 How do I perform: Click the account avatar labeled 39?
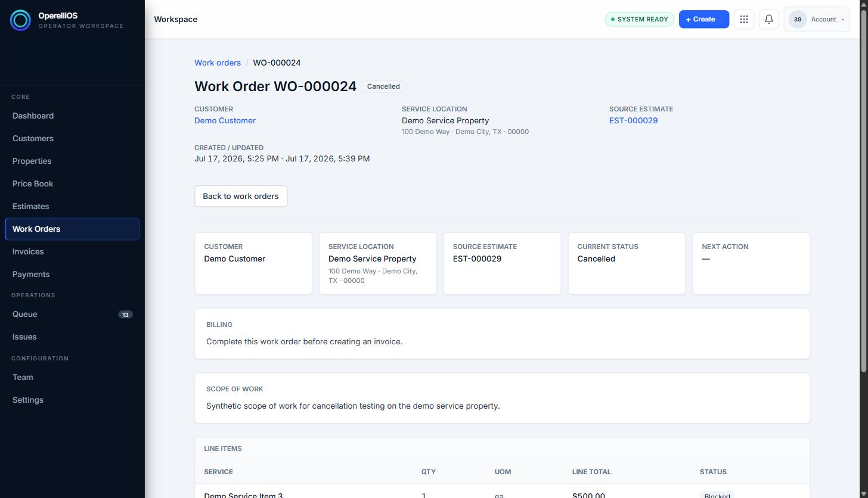798,19
